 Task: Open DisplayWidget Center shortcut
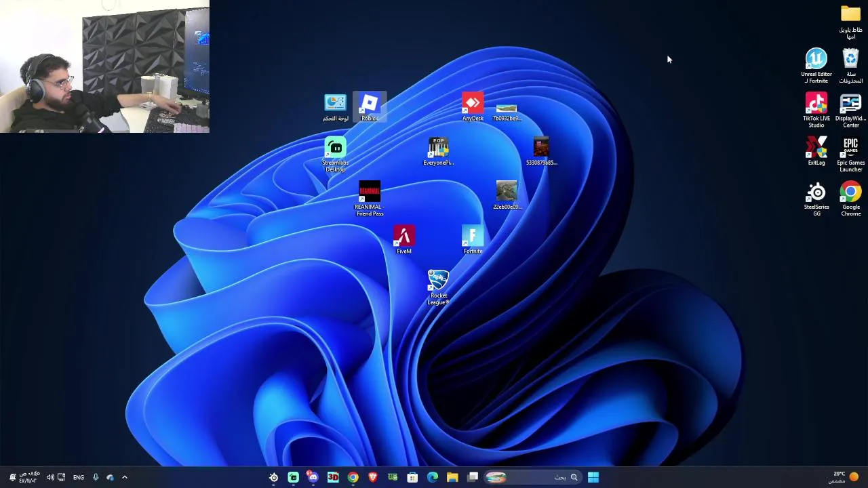(x=850, y=110)
